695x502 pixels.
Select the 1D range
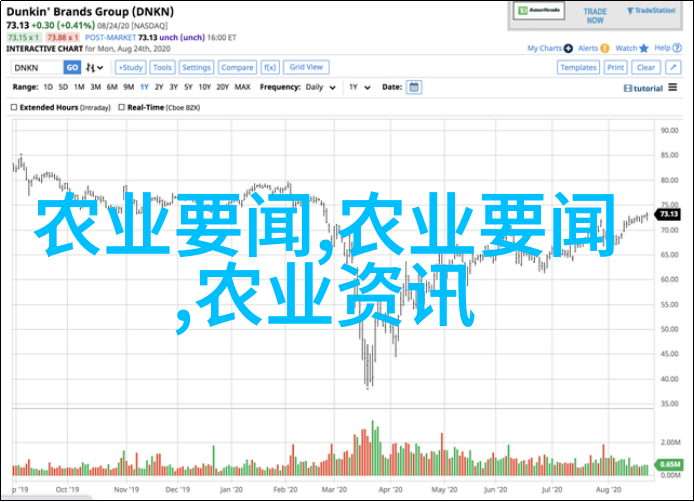pos(48,87)
